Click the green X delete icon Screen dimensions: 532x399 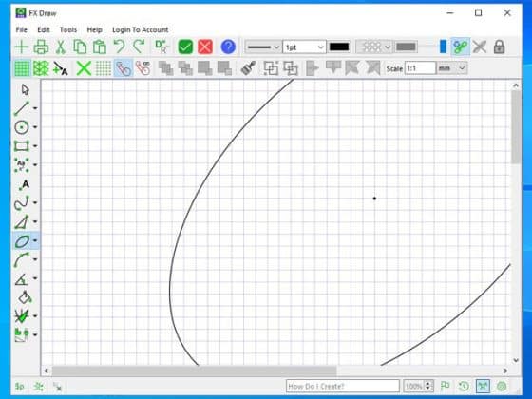84,68
